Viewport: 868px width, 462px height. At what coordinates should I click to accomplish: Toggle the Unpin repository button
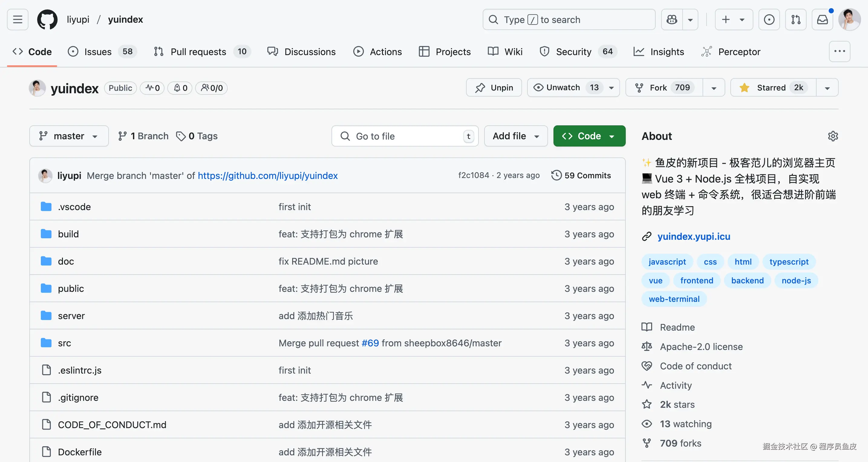pyautogui.click(x=494, y=88)
